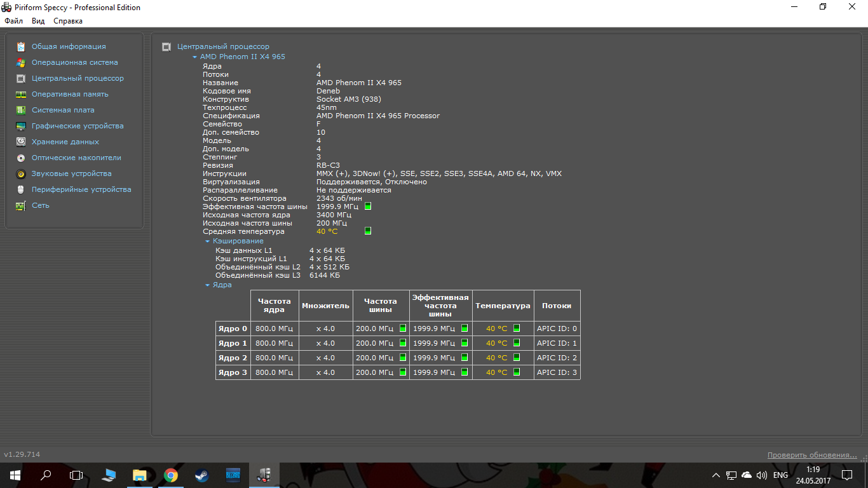Open taskbar search magnifier
Viewport: 868px width, 488px height.
46,475
